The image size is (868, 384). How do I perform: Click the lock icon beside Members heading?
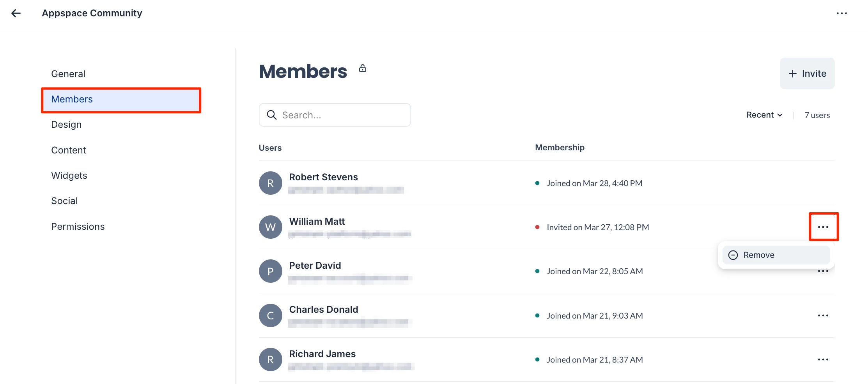tap(363, 69)
